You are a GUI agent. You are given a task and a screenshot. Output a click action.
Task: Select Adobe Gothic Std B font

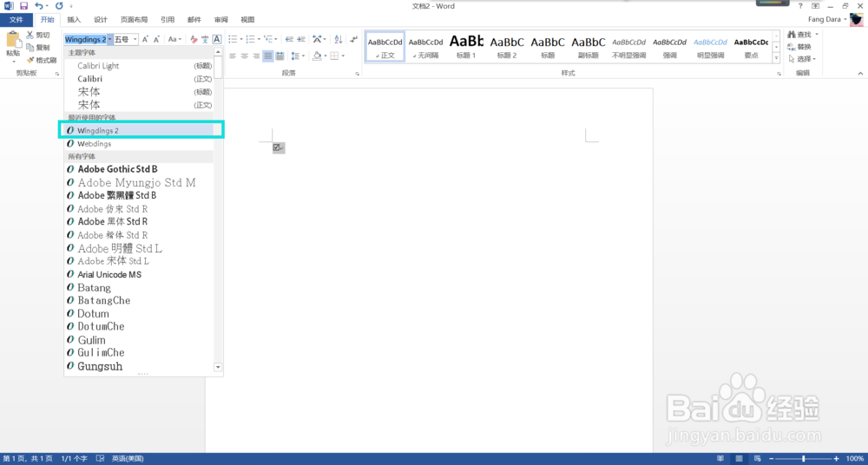click(x=139, y=169)
